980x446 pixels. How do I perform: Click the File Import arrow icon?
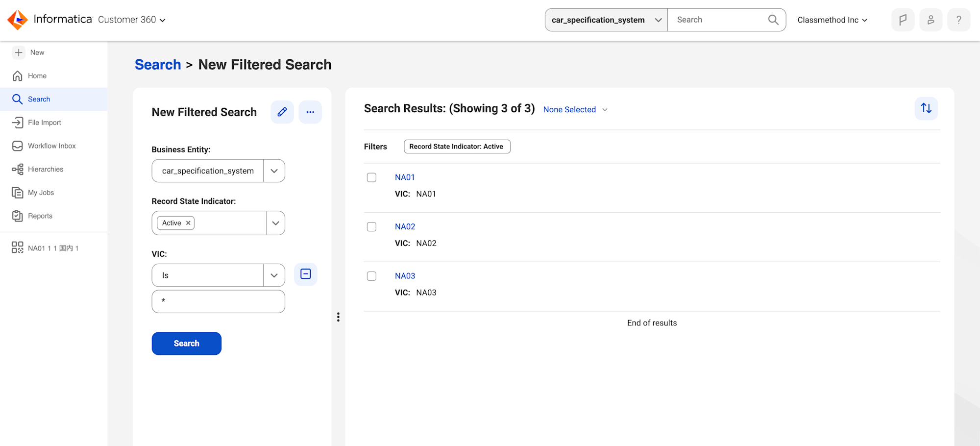coord(18,123)
